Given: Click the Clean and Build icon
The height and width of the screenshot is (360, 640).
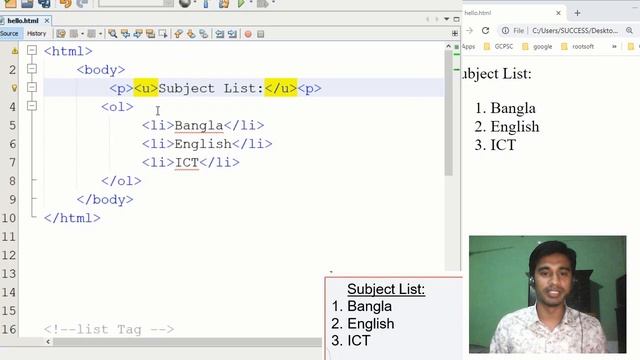Looking at the screenshot, I should pyautogui.click(x=224, y=4).
